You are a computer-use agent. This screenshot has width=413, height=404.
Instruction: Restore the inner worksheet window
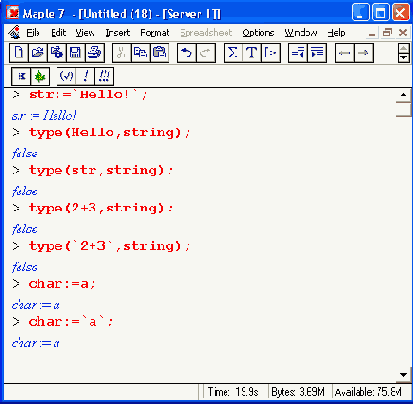click(387, 32)
